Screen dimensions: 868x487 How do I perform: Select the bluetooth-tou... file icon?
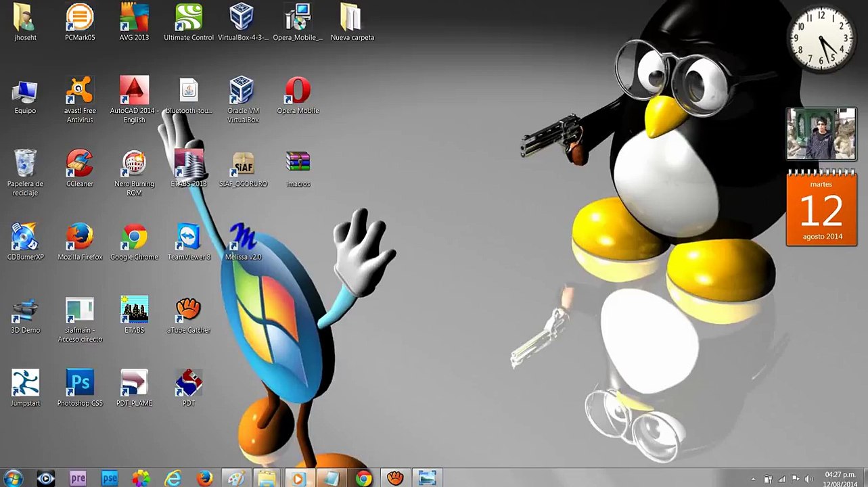189,96
